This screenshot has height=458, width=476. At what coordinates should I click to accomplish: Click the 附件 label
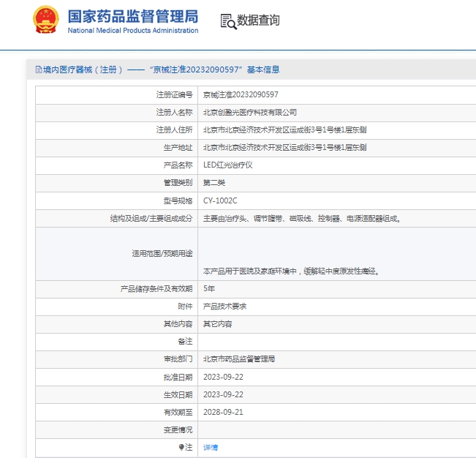(x=185, y=307)
